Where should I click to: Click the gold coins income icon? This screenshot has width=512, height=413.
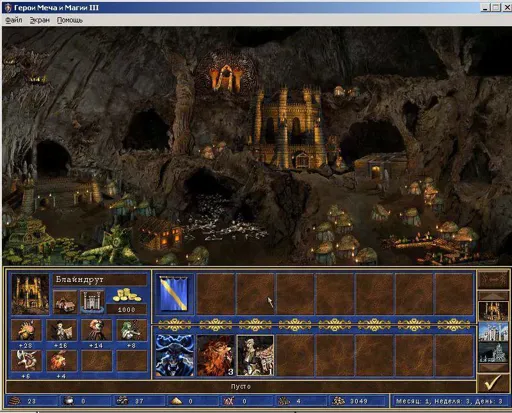(127, 296)
